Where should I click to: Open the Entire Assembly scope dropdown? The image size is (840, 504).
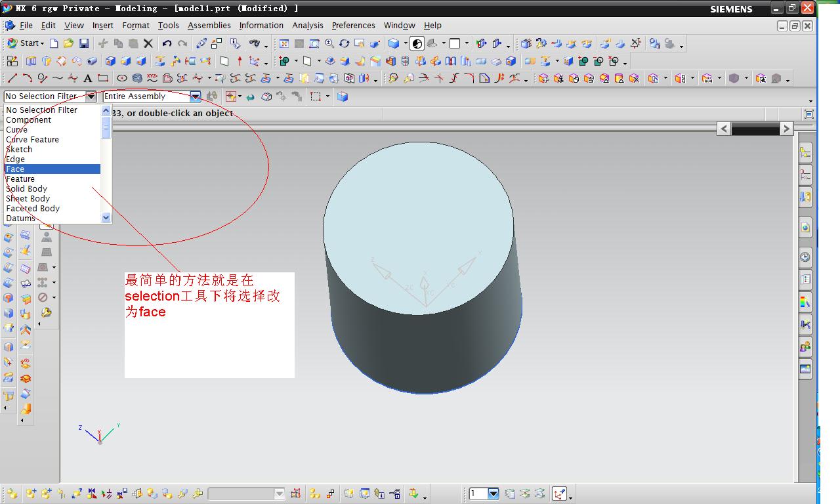(x=195, y=96)
